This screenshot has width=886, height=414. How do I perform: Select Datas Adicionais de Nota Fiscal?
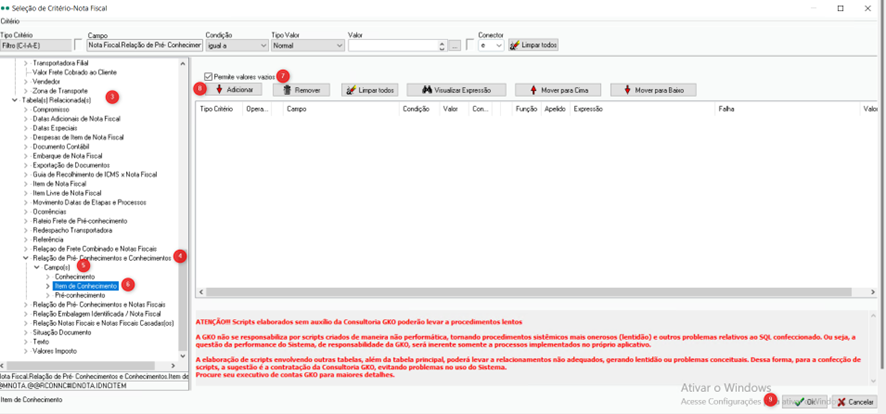76,119
